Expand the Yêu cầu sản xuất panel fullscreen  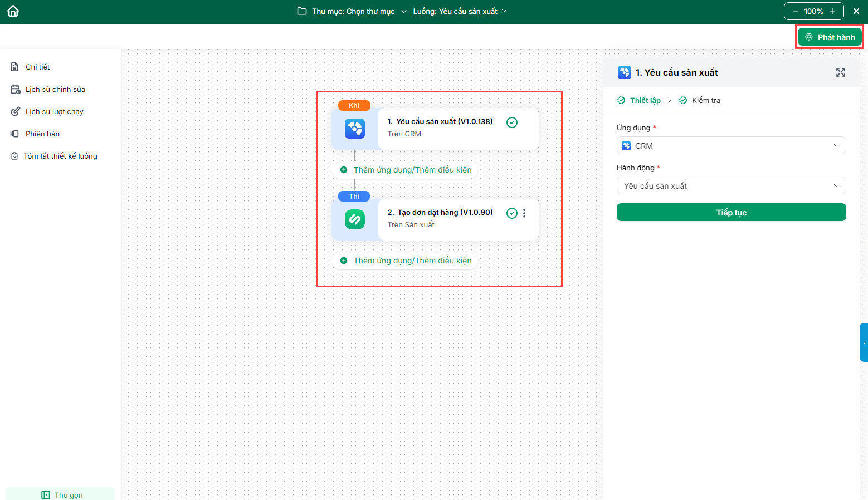840,72
